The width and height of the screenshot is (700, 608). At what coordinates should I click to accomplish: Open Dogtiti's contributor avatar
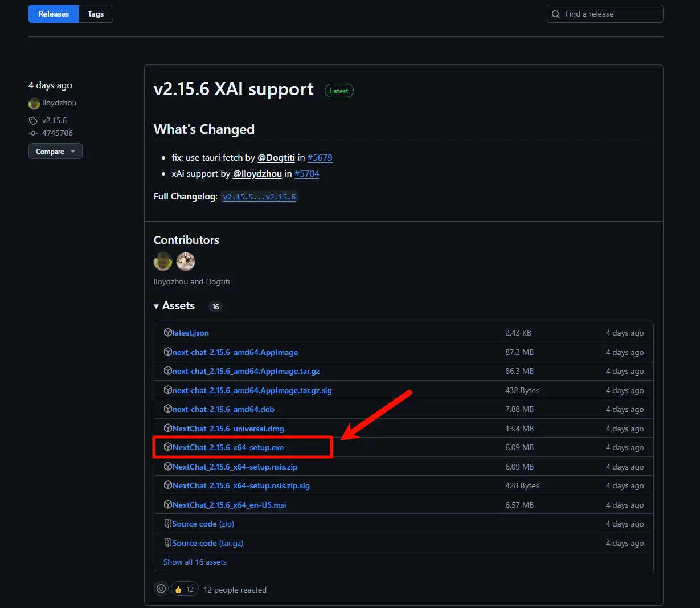pos(186,262)
